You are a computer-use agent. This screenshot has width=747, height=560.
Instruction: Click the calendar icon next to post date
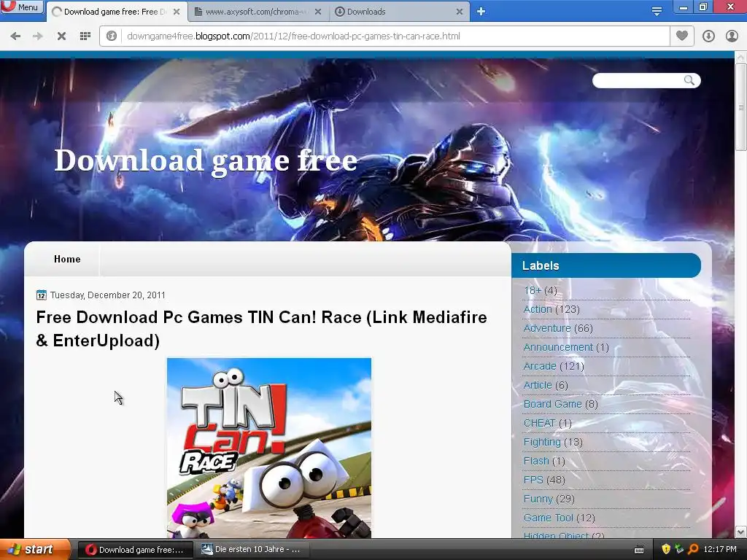click(x=42, y=295)
